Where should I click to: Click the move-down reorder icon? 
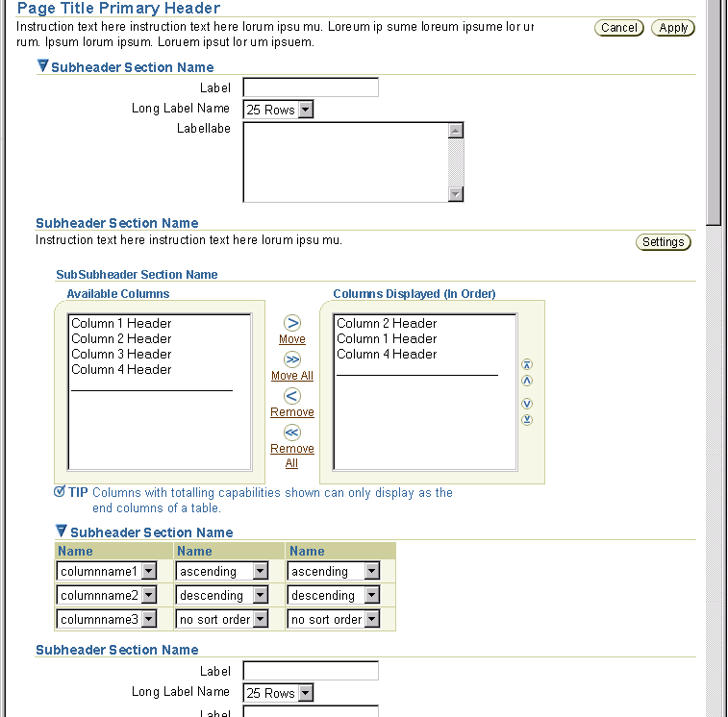tap(527, 404)
